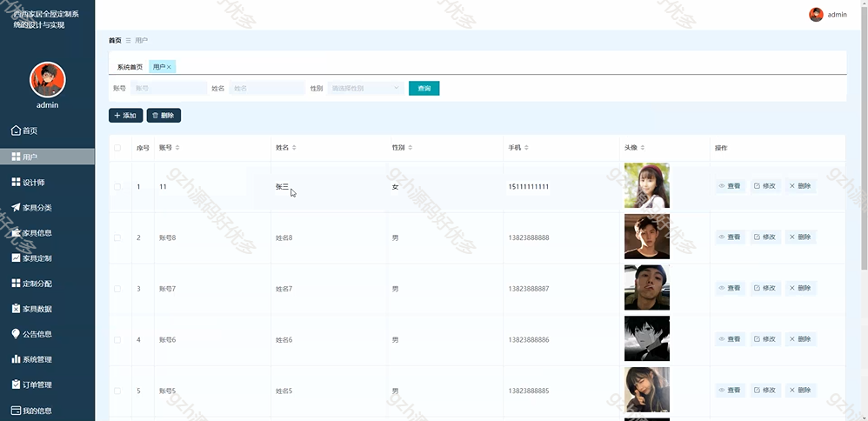
Task: Click 删除 for the 账号8 row
Action: coord(800,237)
